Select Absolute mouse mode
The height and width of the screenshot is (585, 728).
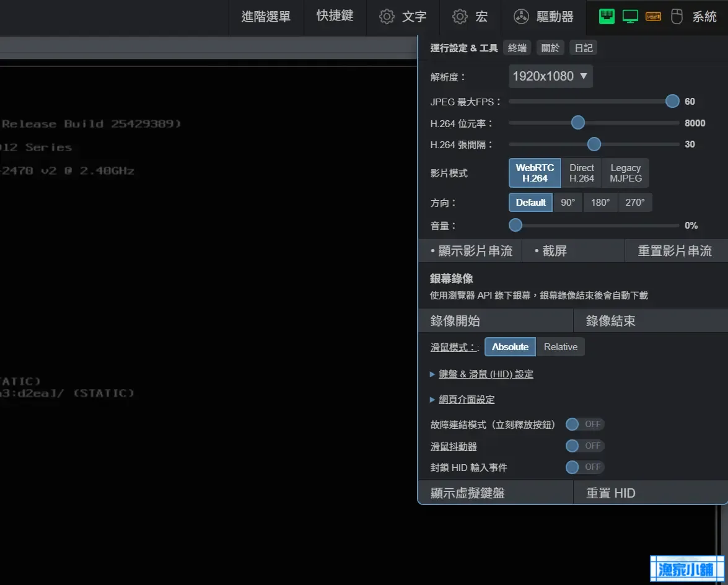510,347
